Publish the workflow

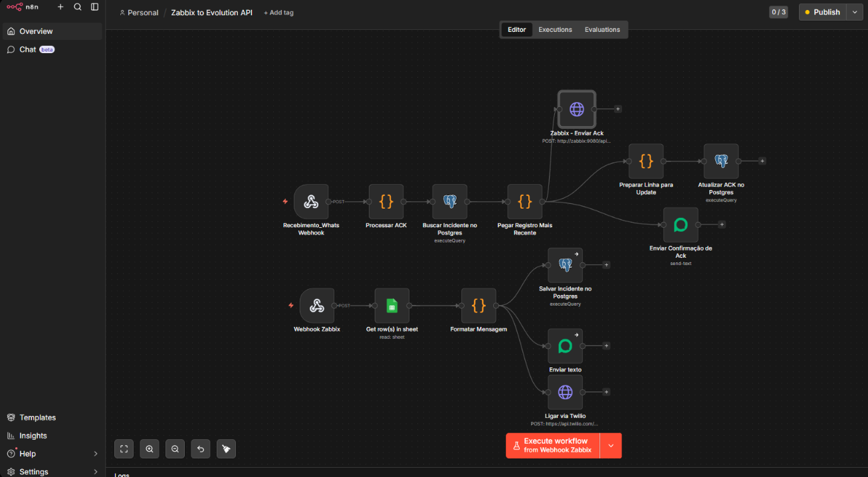coord(822,12)
